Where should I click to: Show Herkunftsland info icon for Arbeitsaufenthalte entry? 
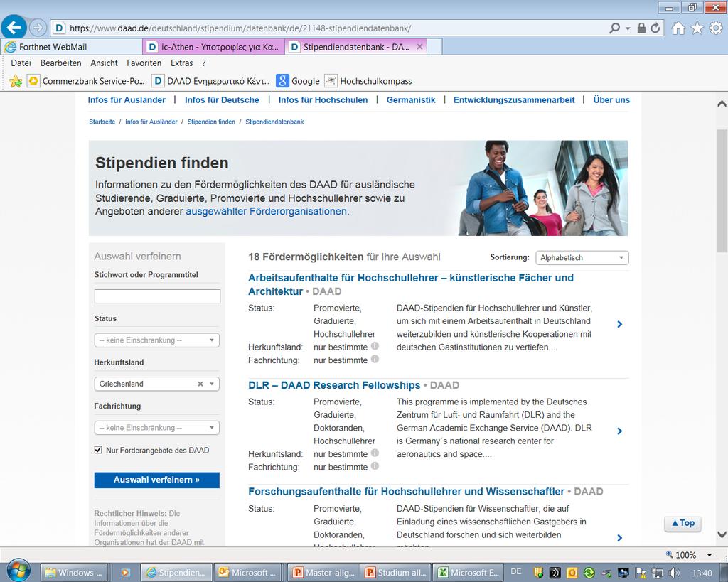coord(375,346)
